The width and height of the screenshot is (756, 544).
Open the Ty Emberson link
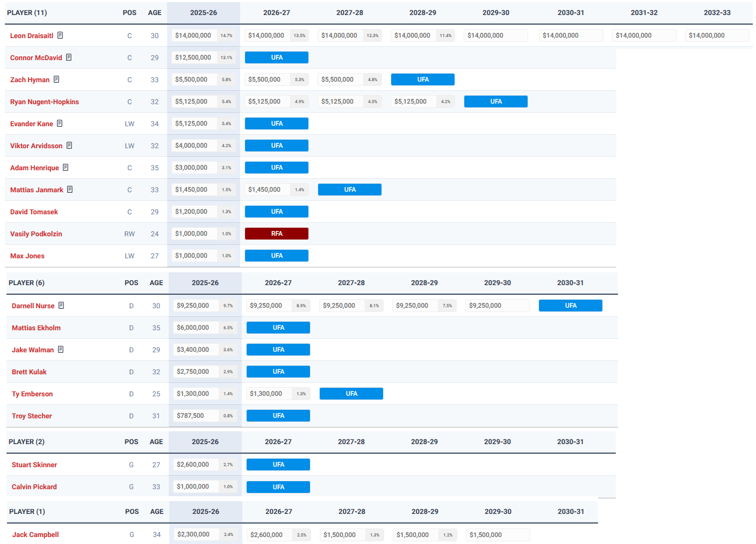[32, 394]
